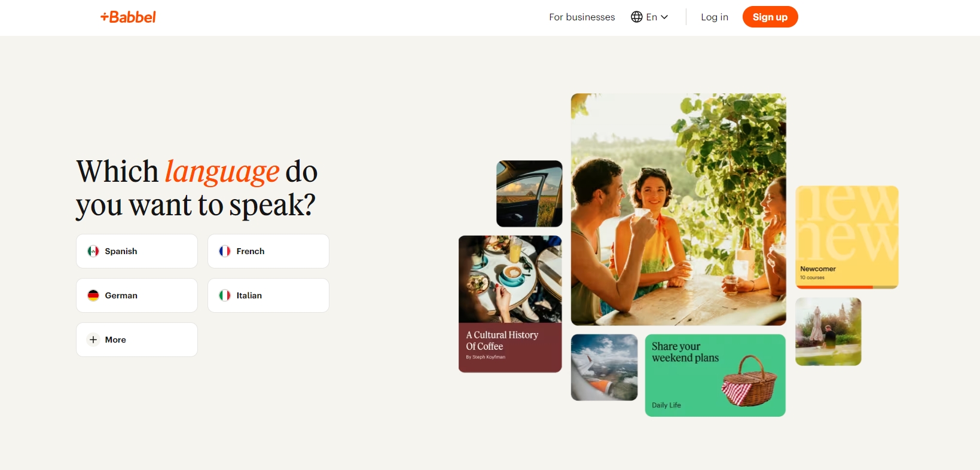Open A Cultural History Of Coffee card

tap(510, 304)
